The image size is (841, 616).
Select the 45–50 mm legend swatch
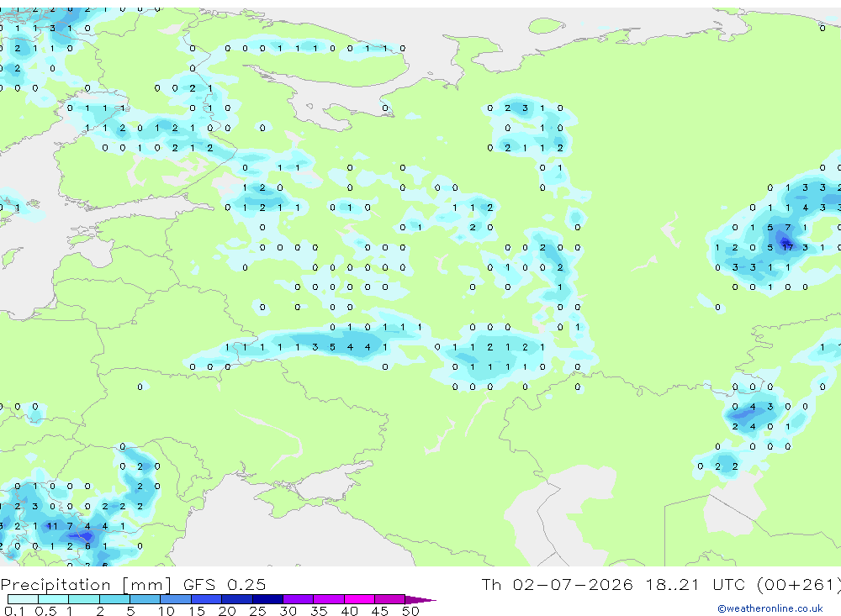389,599
